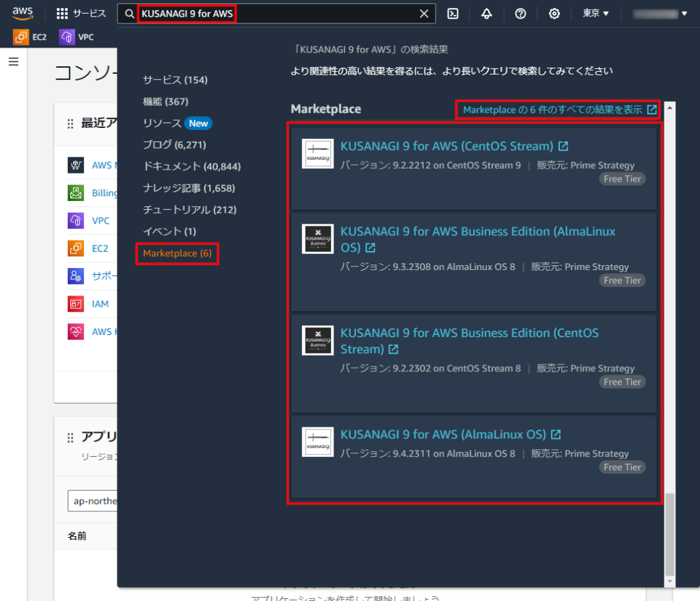Click Free Tier badge on version 9.2.2302 result
Viewport: 700px width, 601px height.
622,382
